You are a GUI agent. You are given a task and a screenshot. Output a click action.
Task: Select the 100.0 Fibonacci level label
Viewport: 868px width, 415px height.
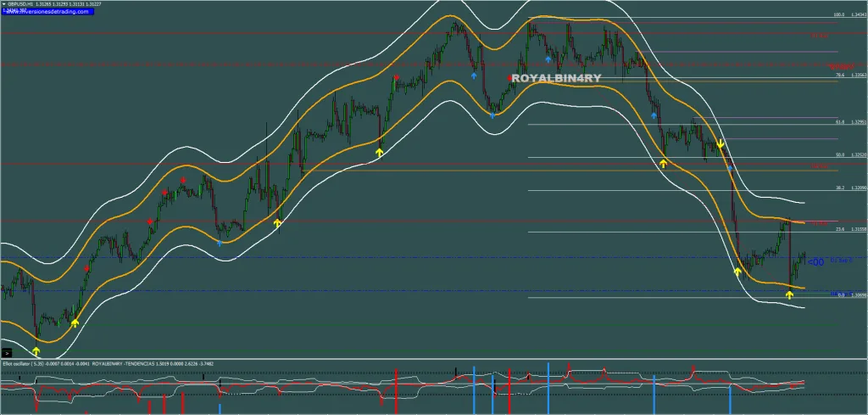point(838,15)
